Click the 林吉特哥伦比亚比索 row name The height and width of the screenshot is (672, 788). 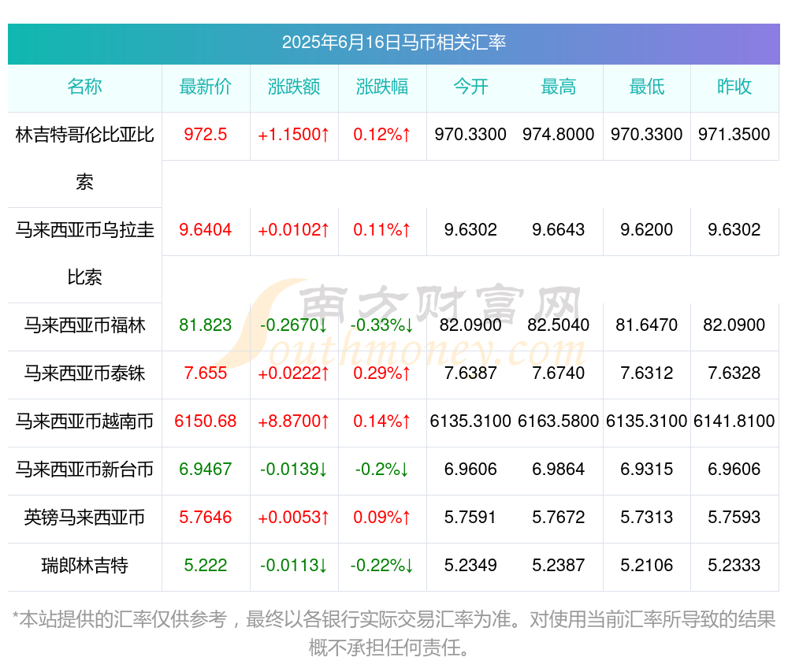[x=84, y=158]
